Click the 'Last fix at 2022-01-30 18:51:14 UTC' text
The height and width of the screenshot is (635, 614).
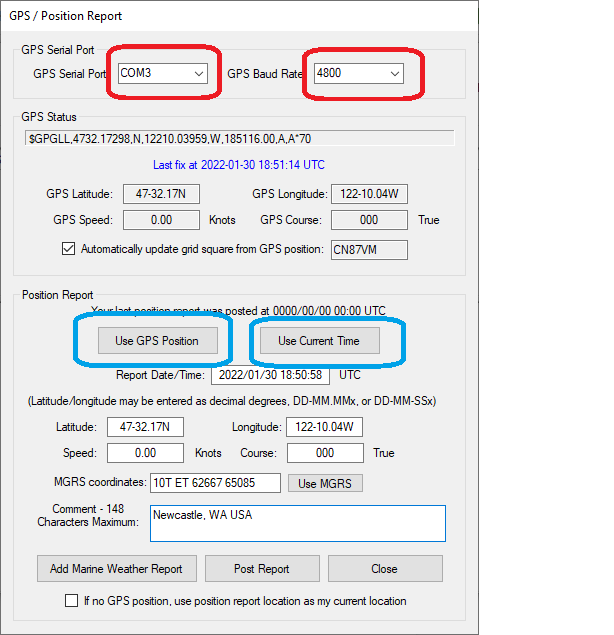coord(239,165)
